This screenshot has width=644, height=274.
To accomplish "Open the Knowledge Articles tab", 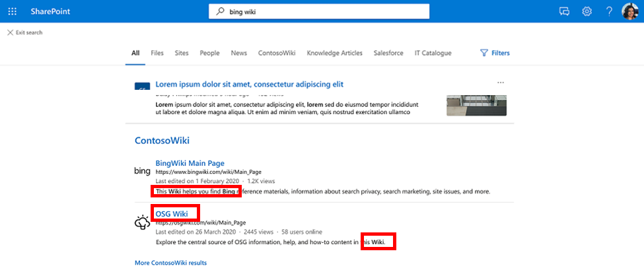I will point(334,53).
